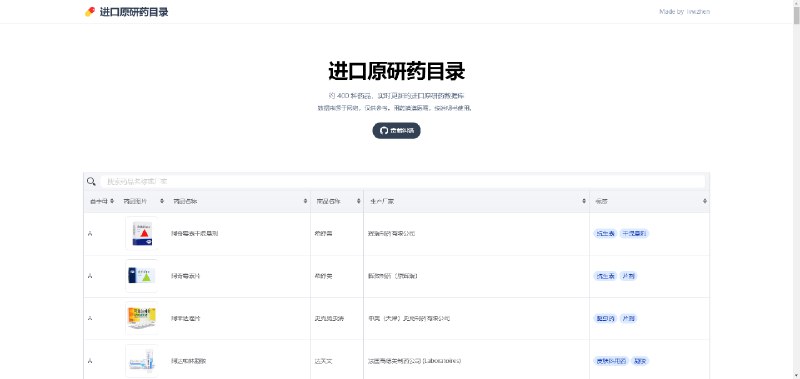This screenshot has height=379, width=800.
Task: Click the drug name 阿达帕林凝胶
Action: [x=188, y=361]
